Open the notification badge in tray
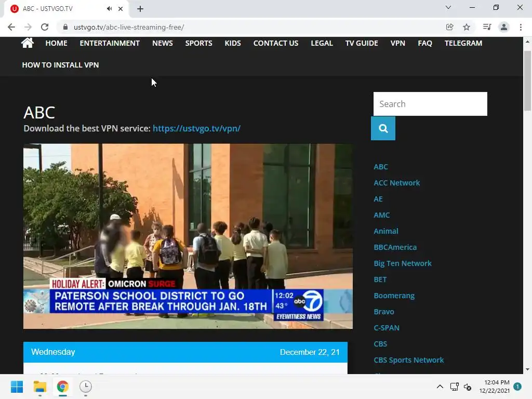Viewport: 532px width, 399px height. [x=517, y=387]
